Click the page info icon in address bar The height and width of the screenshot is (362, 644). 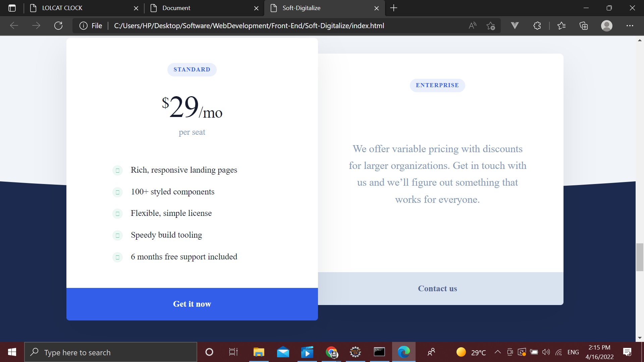(x=83, y=25)
